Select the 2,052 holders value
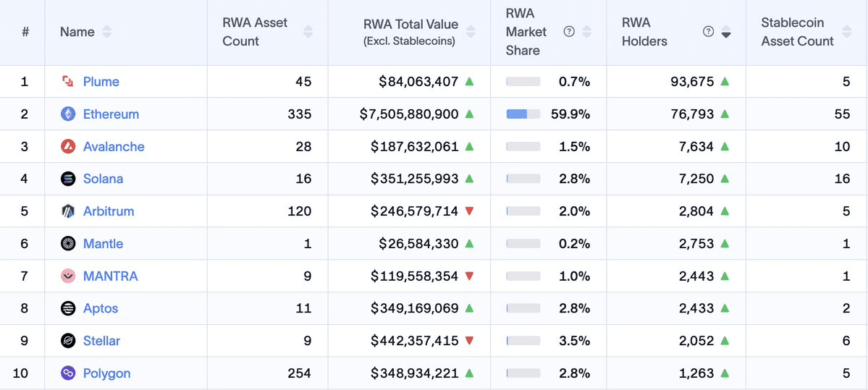 click(696, 341)
